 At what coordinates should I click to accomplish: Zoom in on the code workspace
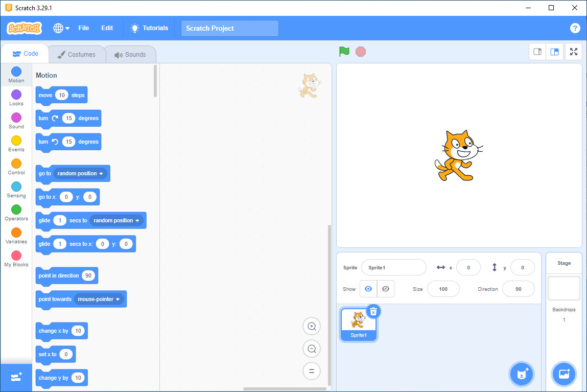tap(312, 326)
